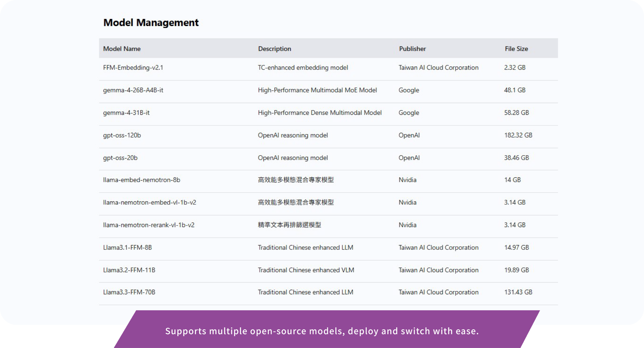Select the gpt-oss-120b model name
This screenshot has width=644, height=348.
[x=122, y=135]
